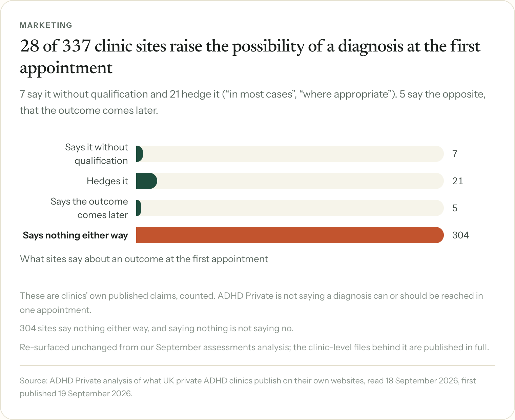
Task: Click the value 304 beside the orange bar
Action: [x=460, y=235]
